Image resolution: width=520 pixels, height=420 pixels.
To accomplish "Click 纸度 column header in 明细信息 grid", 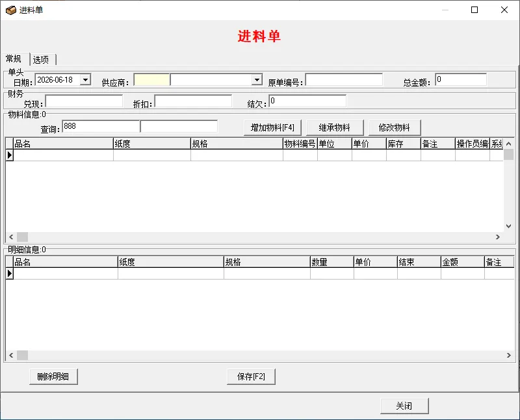I will 171,262.
